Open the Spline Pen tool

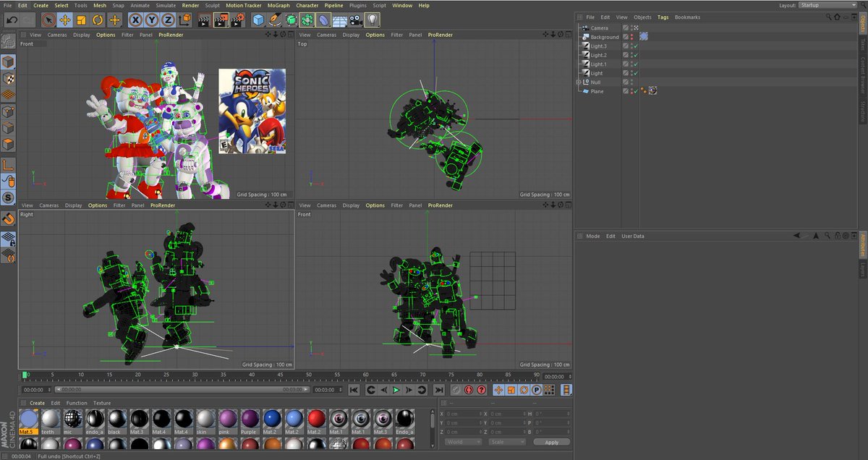pyautogui.click(x=275, y=20)
